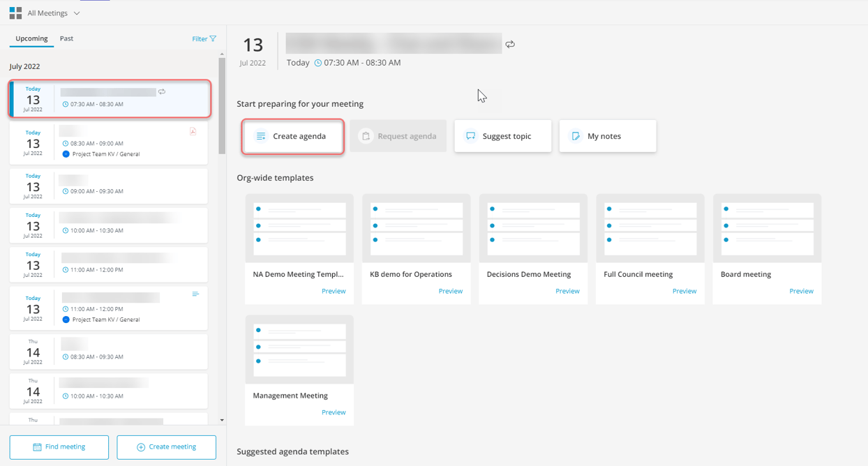
Task: Click the Filter funnel icon
Action: click(213, 39)
